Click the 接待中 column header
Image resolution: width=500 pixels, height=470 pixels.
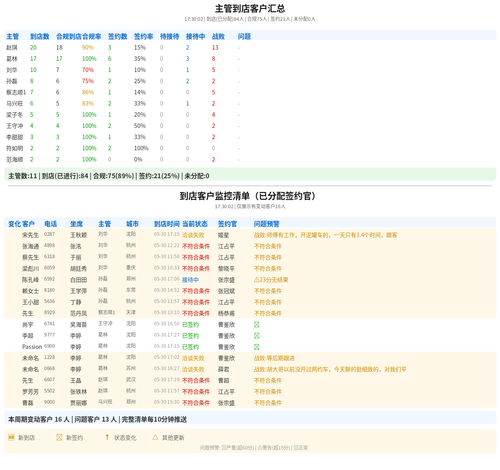pos(196,36)
